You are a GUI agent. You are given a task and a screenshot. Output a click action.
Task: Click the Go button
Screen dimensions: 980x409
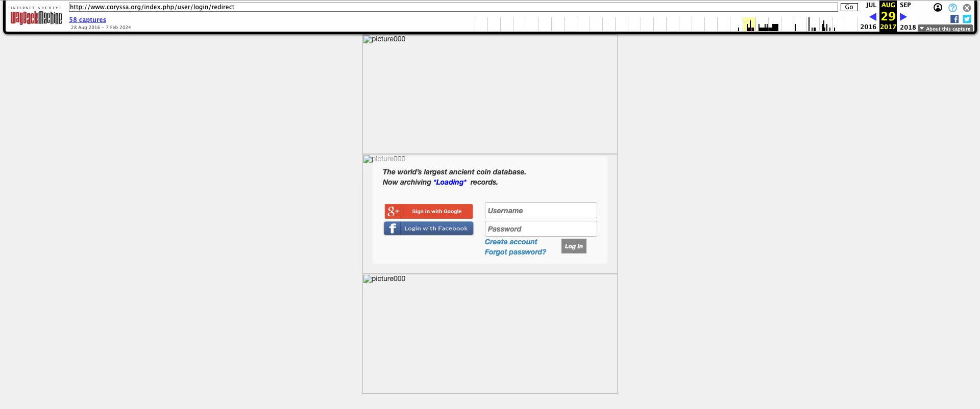pyautogui.click(x=849, y=7)
